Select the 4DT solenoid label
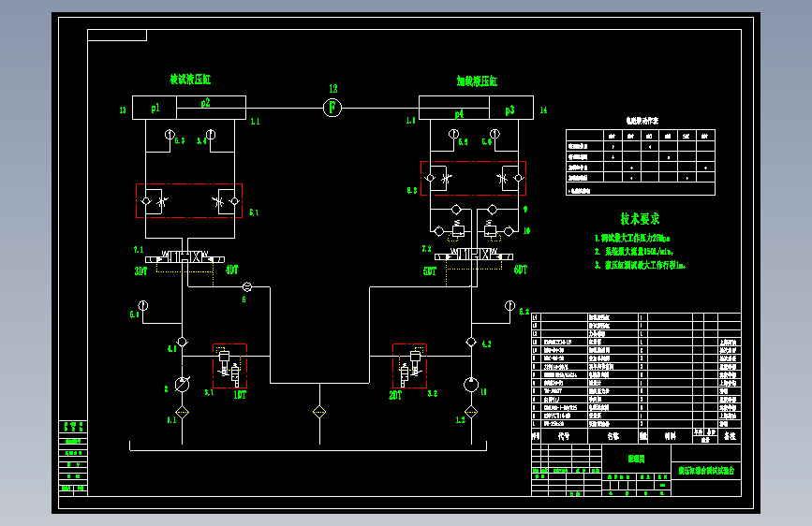 point(232,270)
